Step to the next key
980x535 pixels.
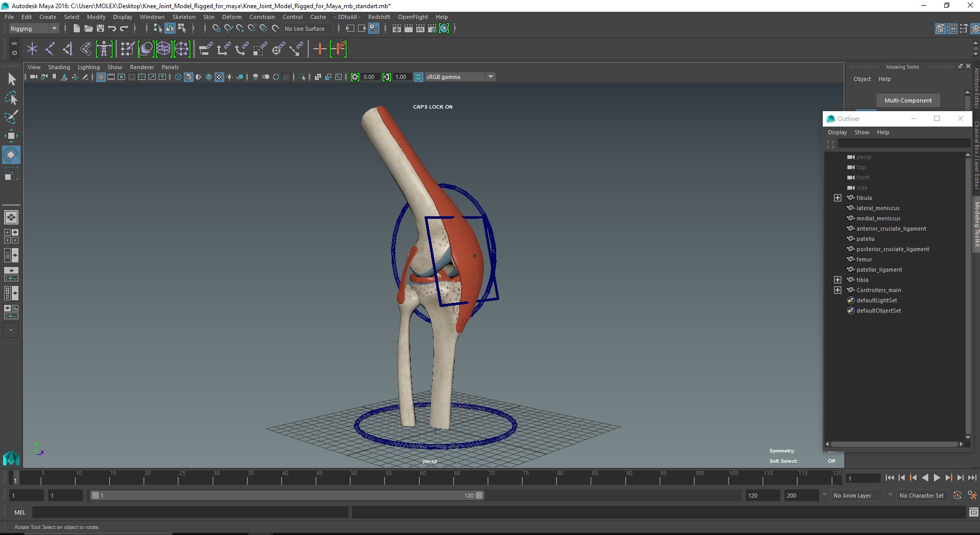[x=948, y=478]
